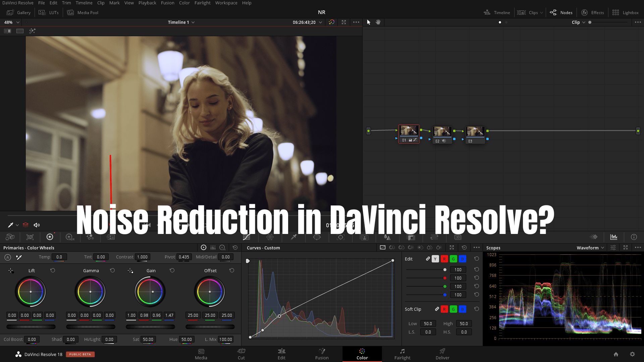Image resolution: width=644 pixels, height=362 pixels.
Task: Open the LUTs browser
Action: tap(49, 12)
